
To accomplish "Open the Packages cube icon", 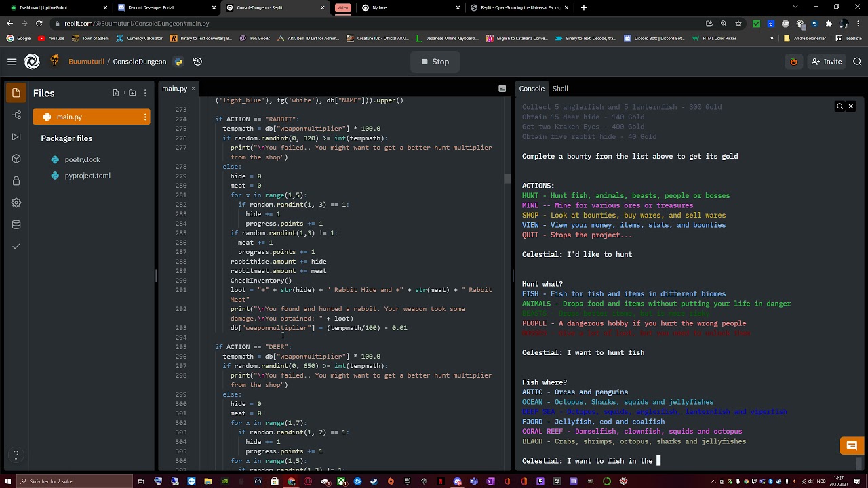I will (x=16, y=159).
